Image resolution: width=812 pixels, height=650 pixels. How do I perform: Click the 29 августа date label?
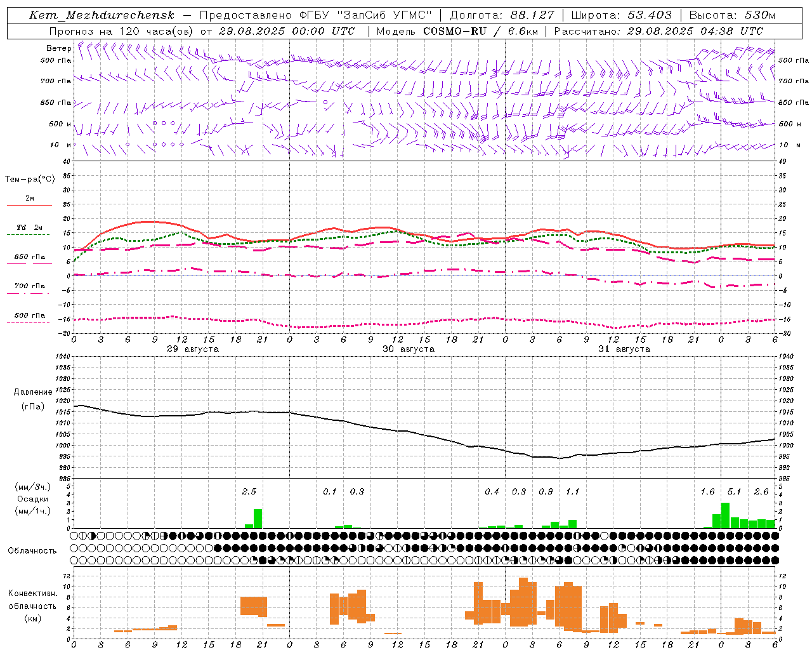[193, 349]
